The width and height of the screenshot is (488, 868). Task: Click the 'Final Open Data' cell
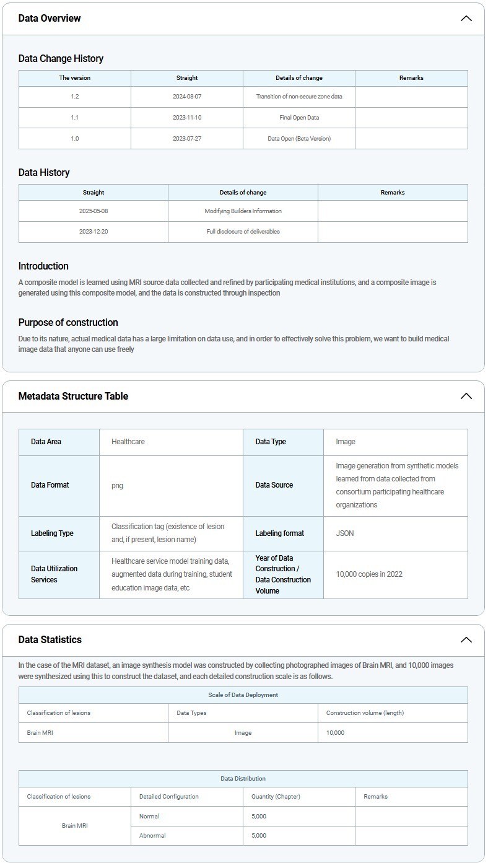click(x=298, y=118)
